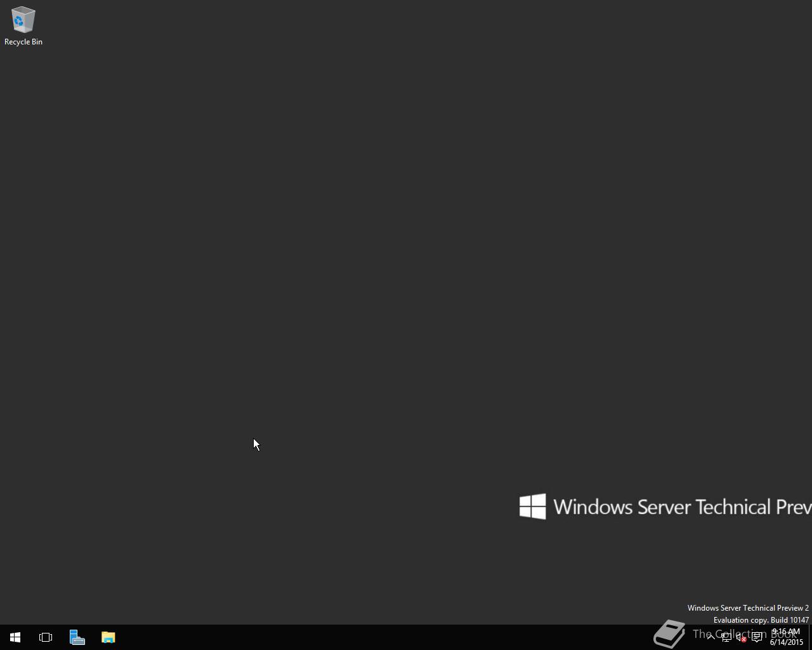The width and height of the screenshot is (812, 650).
Task: Open Task View from the taskbar
Action: (x=46, y=637)
